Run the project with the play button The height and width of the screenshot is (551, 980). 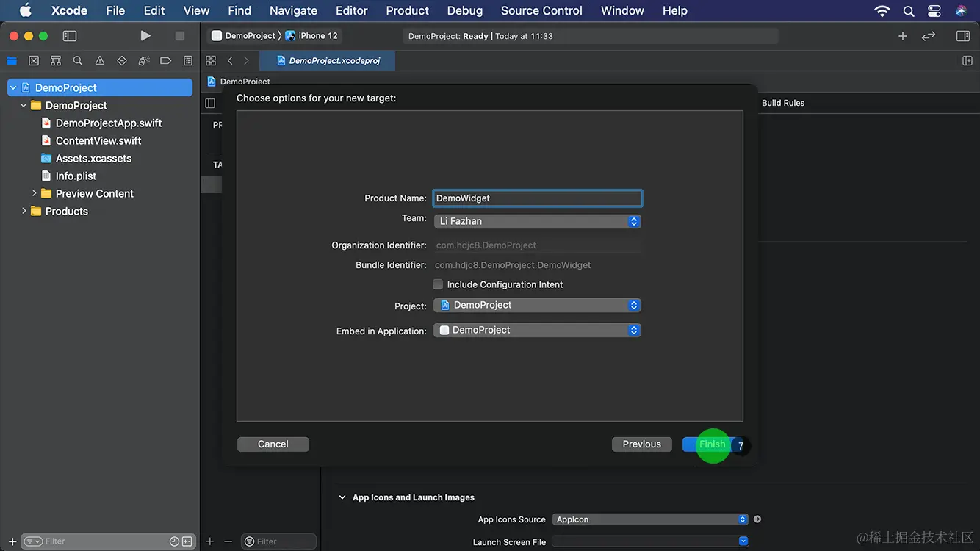145,35
